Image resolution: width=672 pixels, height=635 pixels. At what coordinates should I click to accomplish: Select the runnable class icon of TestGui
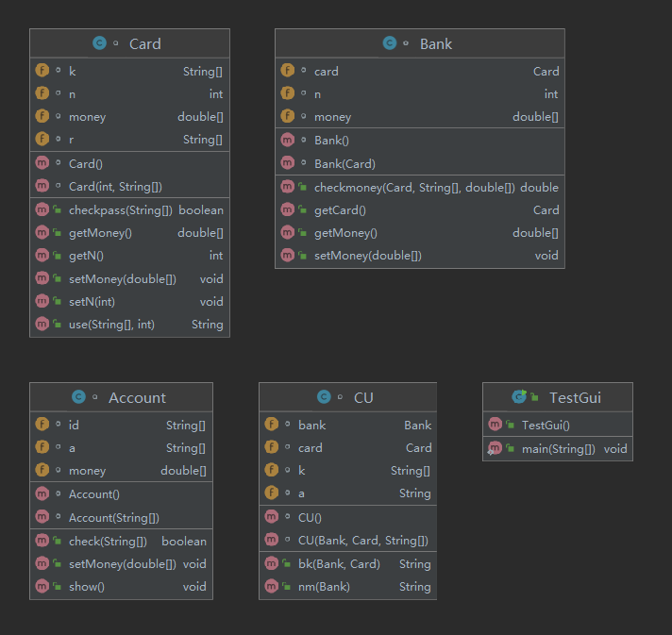pos(519,397)
